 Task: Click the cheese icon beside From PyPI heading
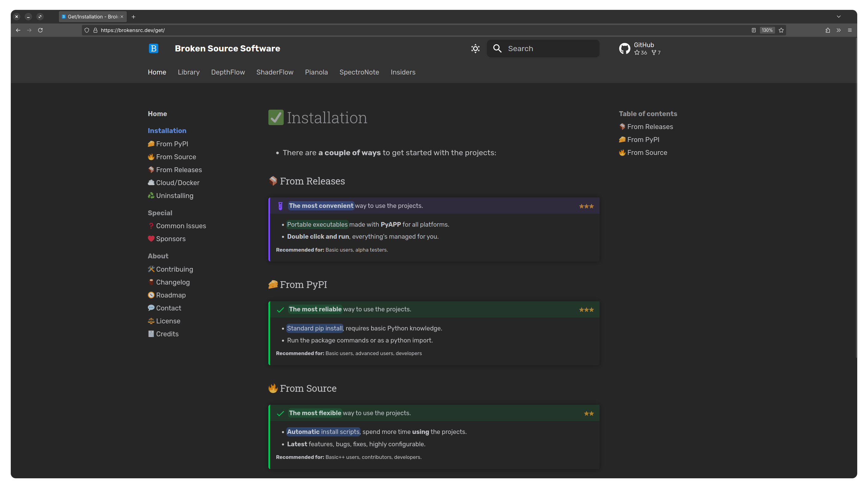click(x=273, y=285)
